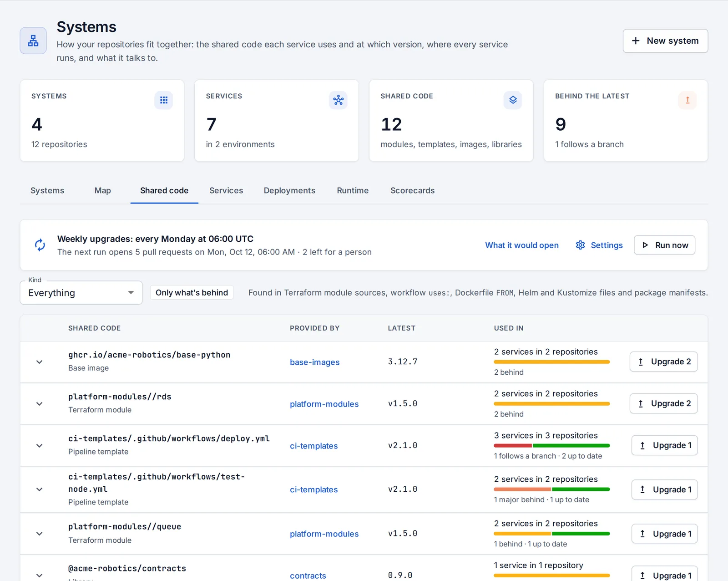Open platform-modules link in the rds row

[x=324, y=404]
